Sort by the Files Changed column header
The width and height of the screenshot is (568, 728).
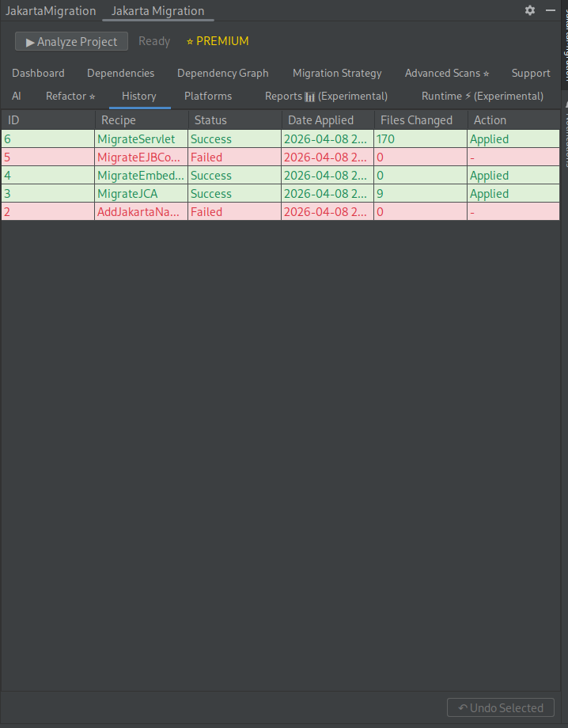(x=421, y=120)
